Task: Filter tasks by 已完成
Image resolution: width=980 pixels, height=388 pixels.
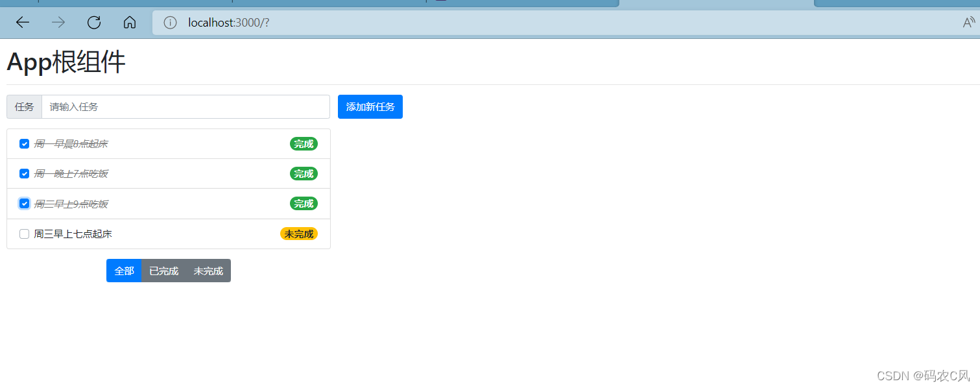Action: tap(163, 271)
